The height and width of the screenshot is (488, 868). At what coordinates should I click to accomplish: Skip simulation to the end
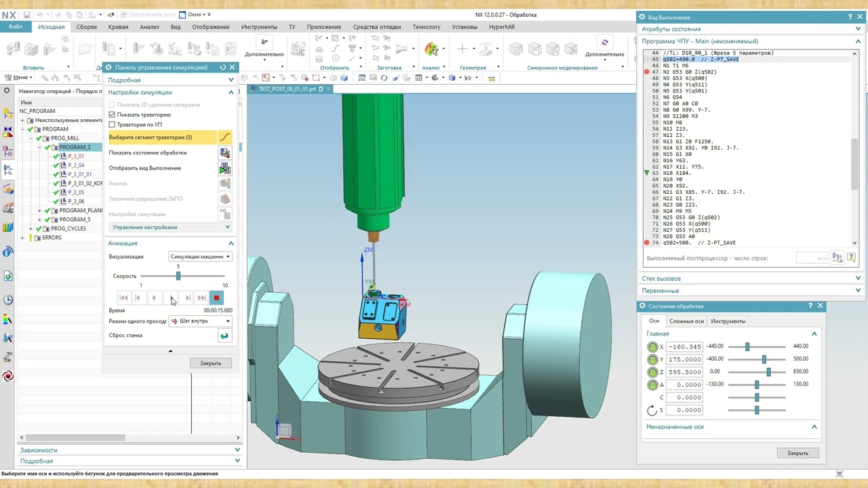pyautogui.click(x=201, y=298)
